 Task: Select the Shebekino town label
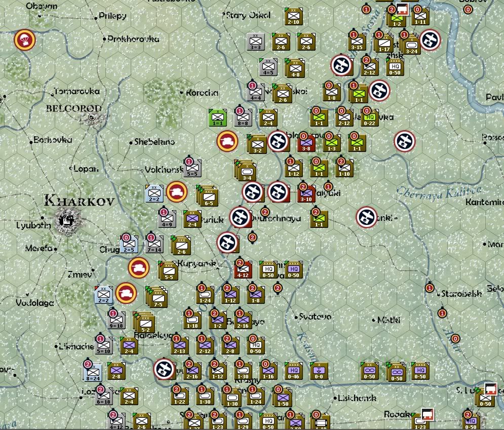pos(154,142)
